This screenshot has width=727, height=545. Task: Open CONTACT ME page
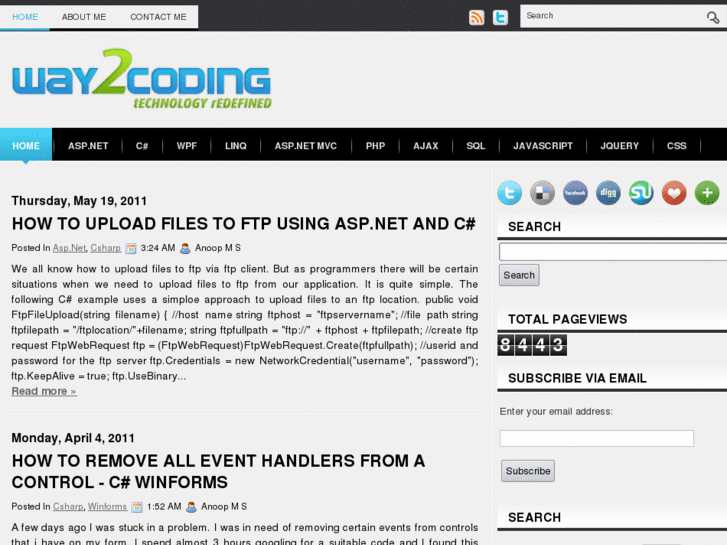[158, 17]
